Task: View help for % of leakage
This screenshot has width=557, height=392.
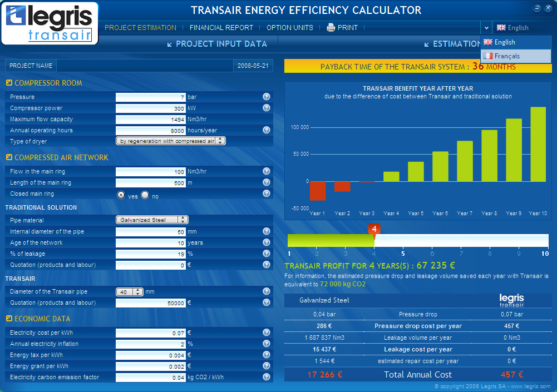Action: tap(267, 254)
